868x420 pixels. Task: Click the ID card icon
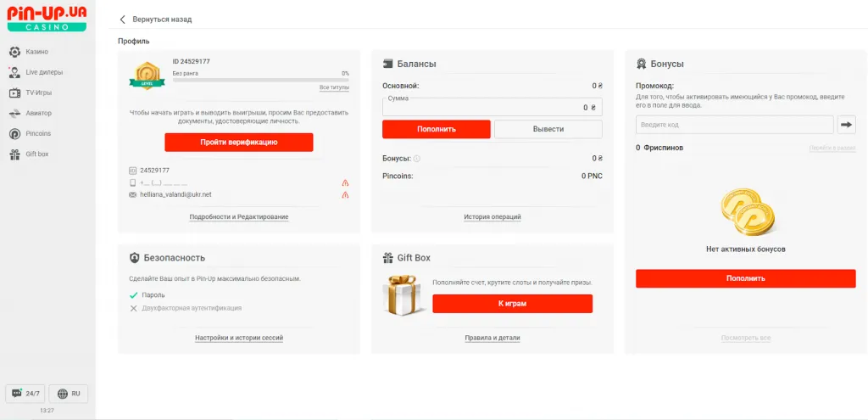click(x=132, y=171)
